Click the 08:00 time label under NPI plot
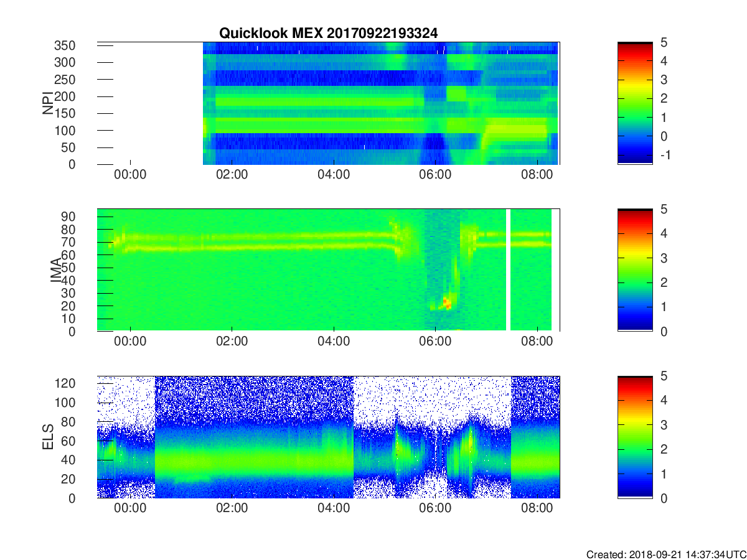 pyautogui.click(x=537, y=175)
